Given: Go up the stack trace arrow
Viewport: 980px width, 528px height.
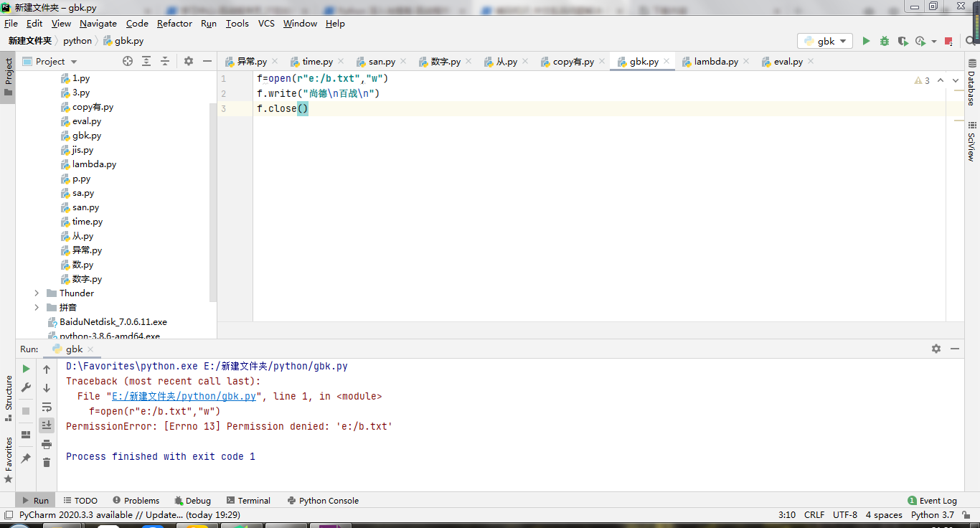Looking at the screenshot, I should point(47,369).
